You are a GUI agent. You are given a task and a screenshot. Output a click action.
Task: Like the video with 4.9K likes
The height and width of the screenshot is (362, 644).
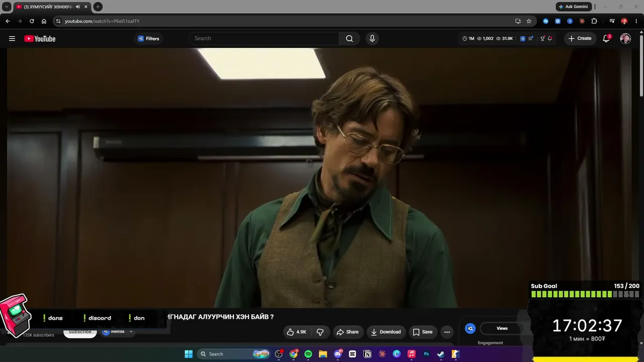296,332
